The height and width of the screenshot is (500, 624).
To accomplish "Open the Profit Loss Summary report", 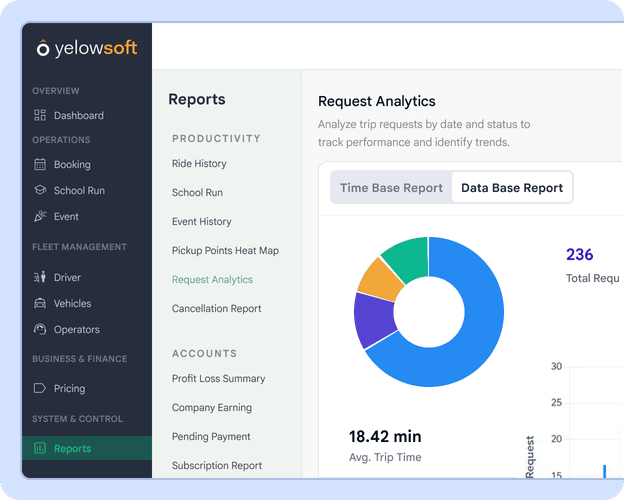I will point(218,378).
